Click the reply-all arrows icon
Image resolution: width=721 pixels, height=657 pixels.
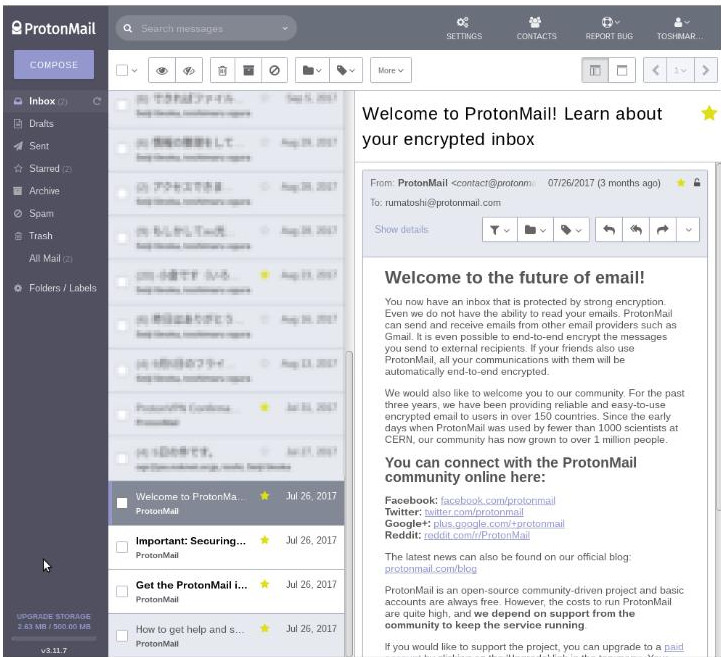[636, 229]
